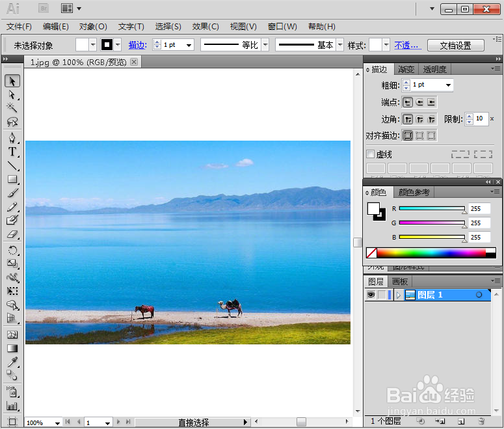Switch to the 画板 tab
Image resolution: width=504 pixels, height=429 pixels.
click(x=400, y=282)
